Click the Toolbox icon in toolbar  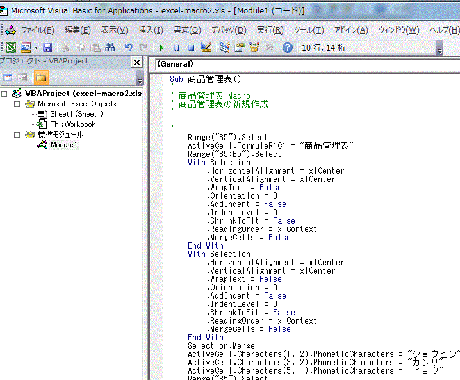pyautogui.click(x=269, y=48)
